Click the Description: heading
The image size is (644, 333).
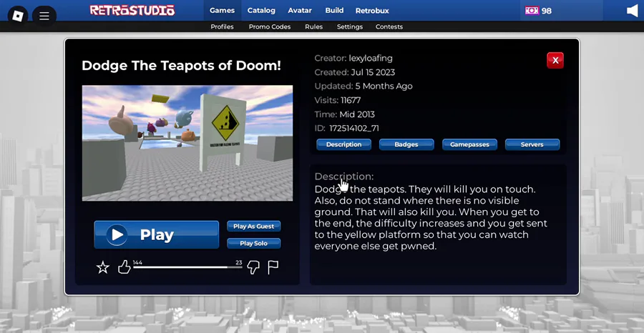click(x=344, y=177)
